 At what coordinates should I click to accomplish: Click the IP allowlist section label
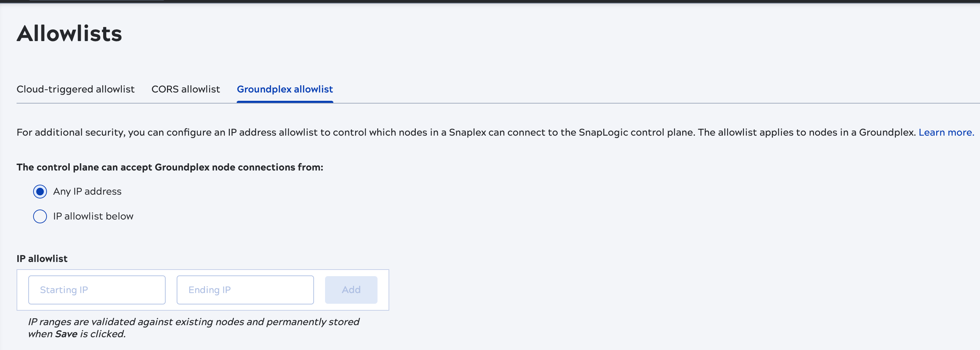42,258
